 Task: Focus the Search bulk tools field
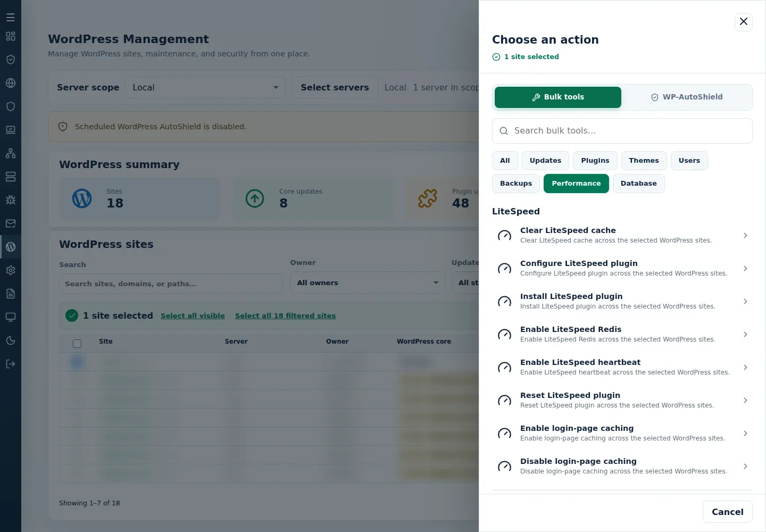(622, 131)
